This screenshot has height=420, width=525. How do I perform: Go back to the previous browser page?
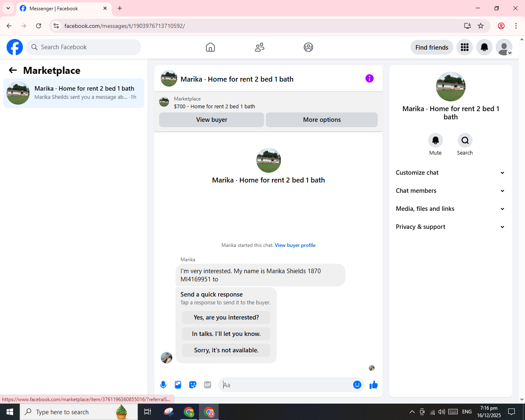[x=9, y=26]
